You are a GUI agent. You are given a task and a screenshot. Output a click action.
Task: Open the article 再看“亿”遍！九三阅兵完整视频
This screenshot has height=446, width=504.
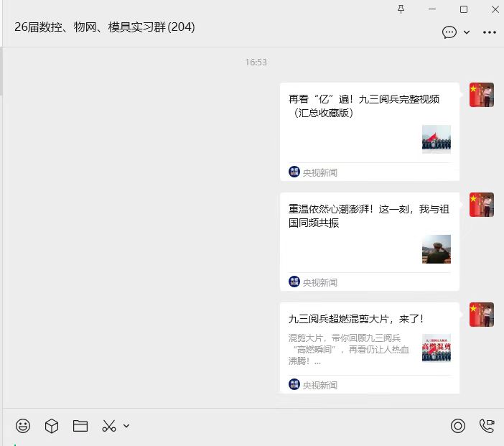pos(363,106)
